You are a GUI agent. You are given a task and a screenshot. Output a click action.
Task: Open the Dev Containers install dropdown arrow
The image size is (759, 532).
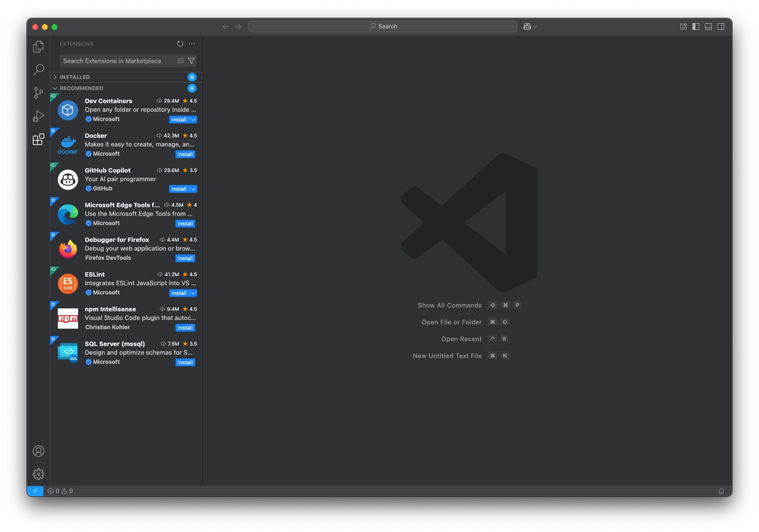[x=193, y=120]
